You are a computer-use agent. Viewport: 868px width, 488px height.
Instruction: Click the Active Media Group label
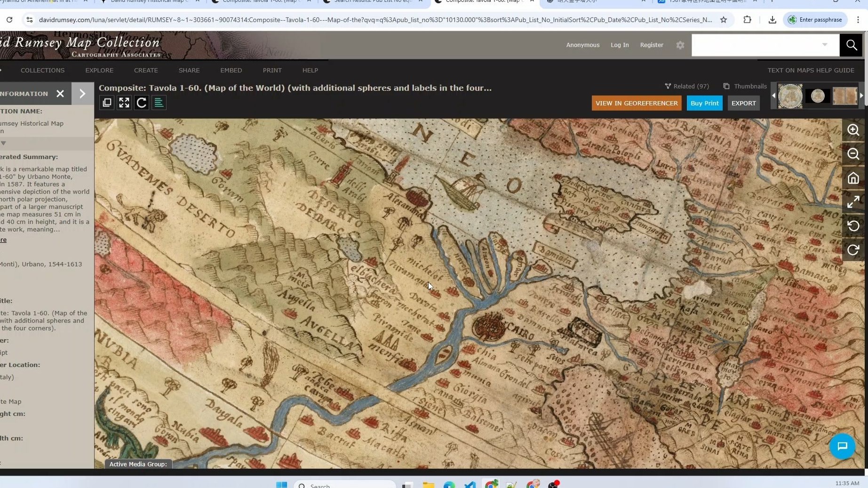pyautogui.click(x=138, y=464)
